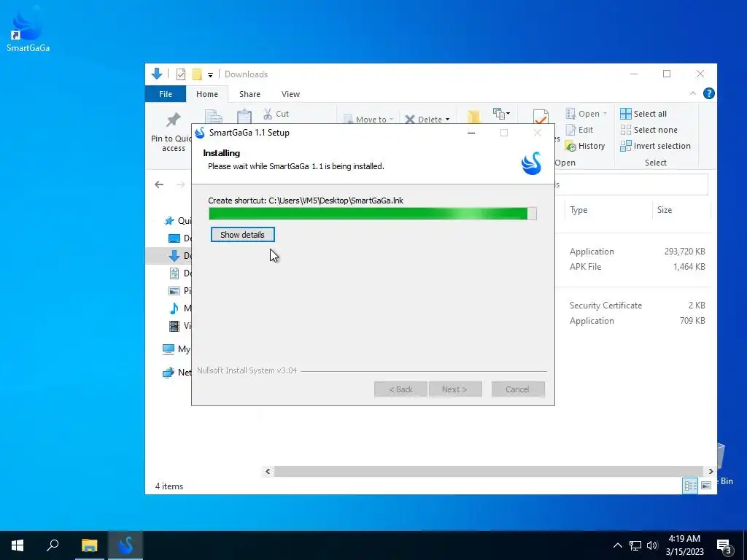This screenshot has width=747, height=560.
Task: Collapse the ribbon with the chevron
Action: point(693,94)
